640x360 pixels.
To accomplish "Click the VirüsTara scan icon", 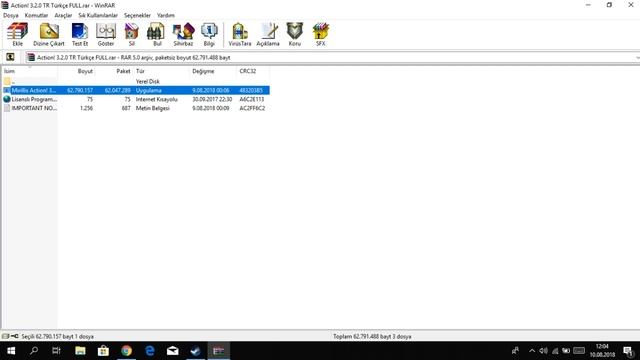I will 240,34.
